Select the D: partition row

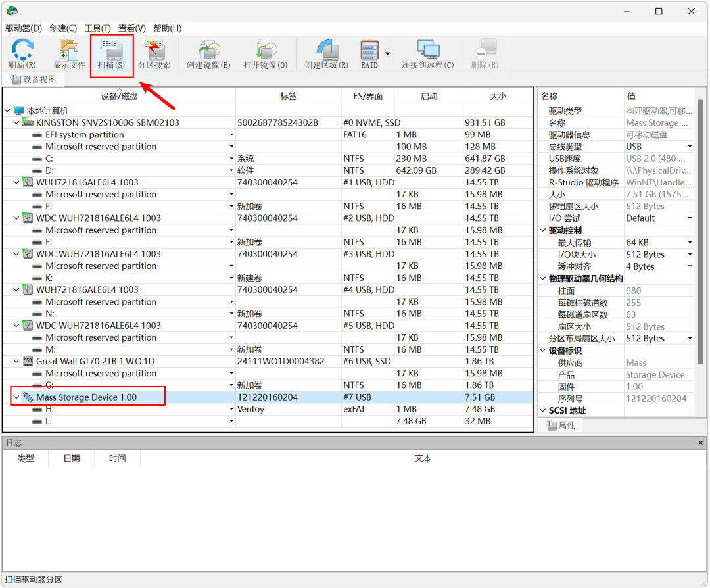(267, 170)
